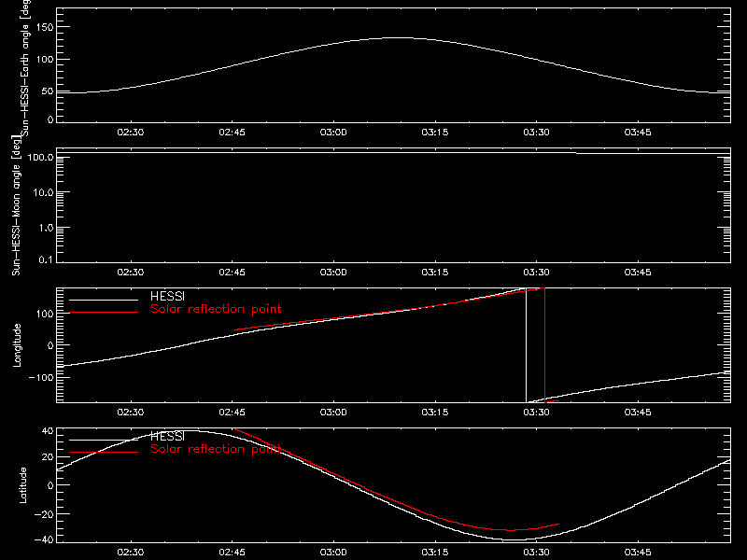The image size is (747, 560).
Task: Select the 1.0 tick label in Moon angle plot
Action: click(46, 228)
